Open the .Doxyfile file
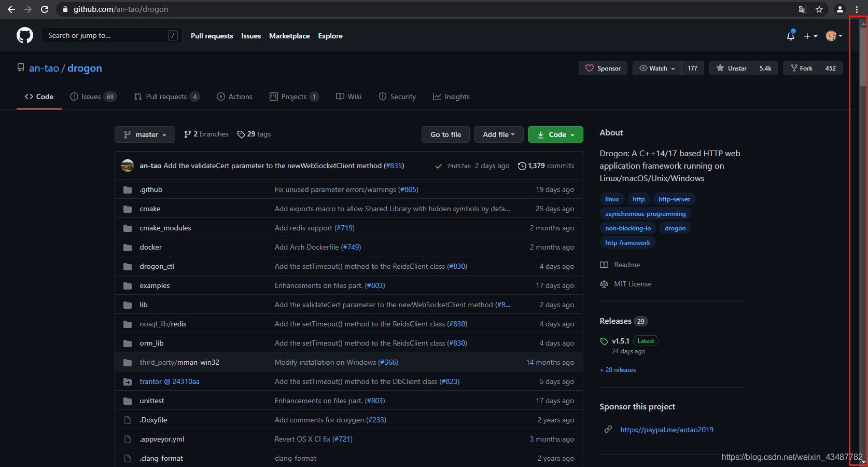Viewport: 868px width, 467px height. click(153, 420)
